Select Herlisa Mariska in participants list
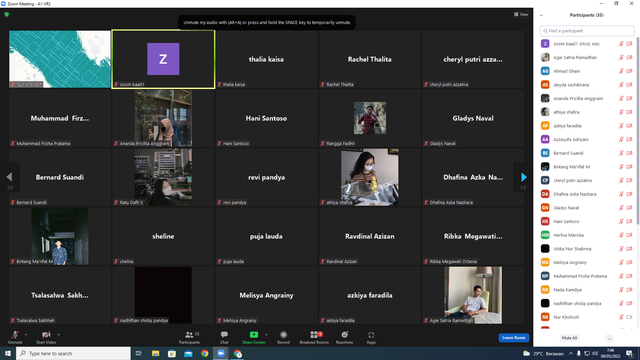 click(587, 235)
